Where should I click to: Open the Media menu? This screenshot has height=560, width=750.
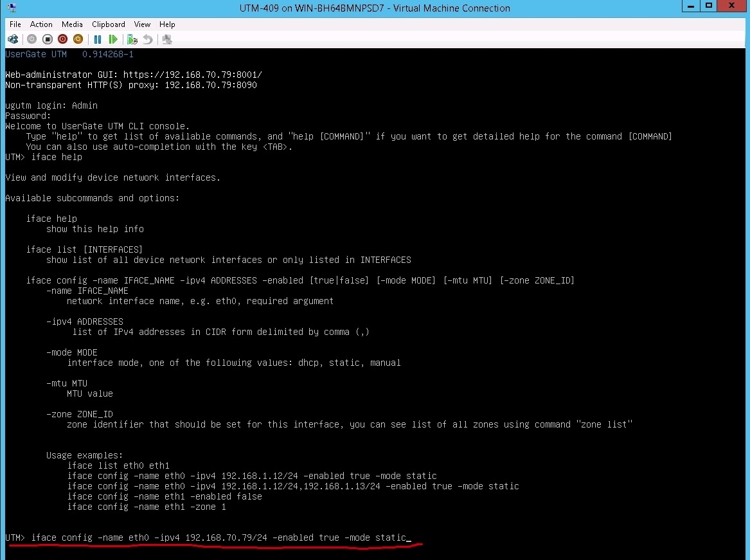72,24
